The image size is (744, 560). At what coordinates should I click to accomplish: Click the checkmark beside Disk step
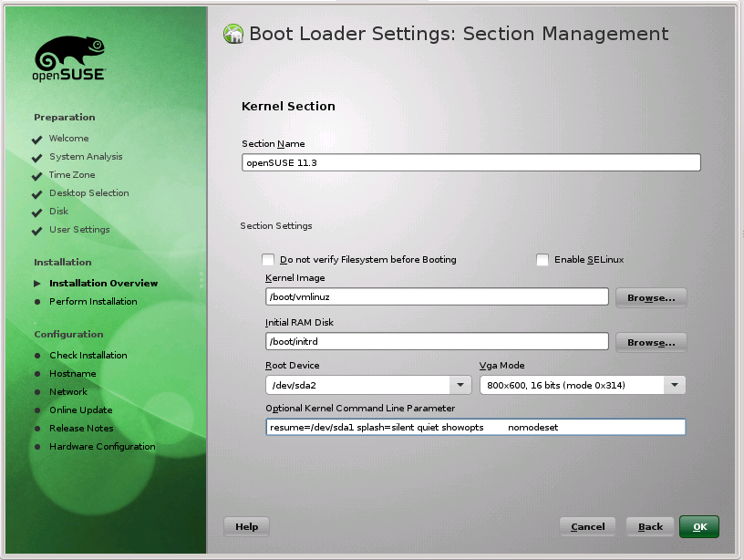coord(37,213)
